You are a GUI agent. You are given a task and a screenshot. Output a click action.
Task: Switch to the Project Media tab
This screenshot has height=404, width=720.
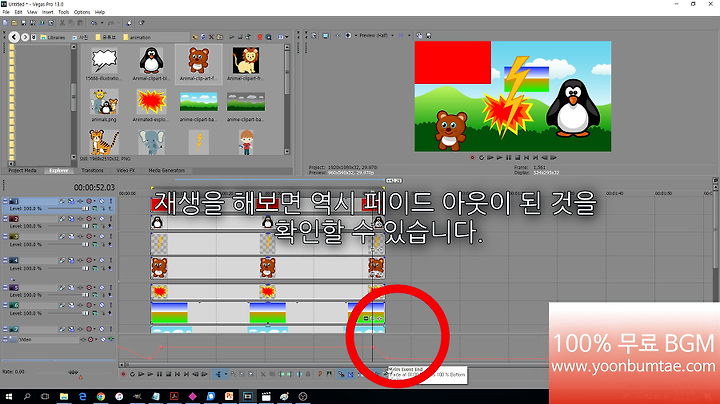(x=22, y=170)
